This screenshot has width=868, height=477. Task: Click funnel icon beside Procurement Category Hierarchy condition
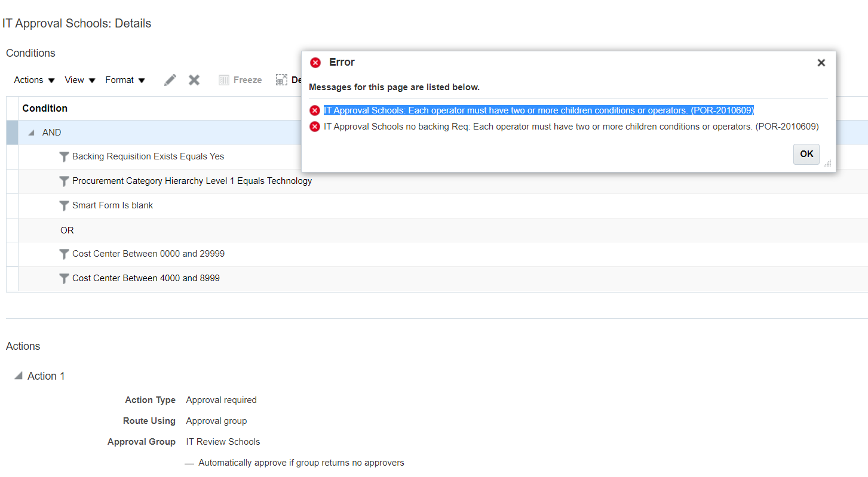pyautogui.click(x=64, y=181)
